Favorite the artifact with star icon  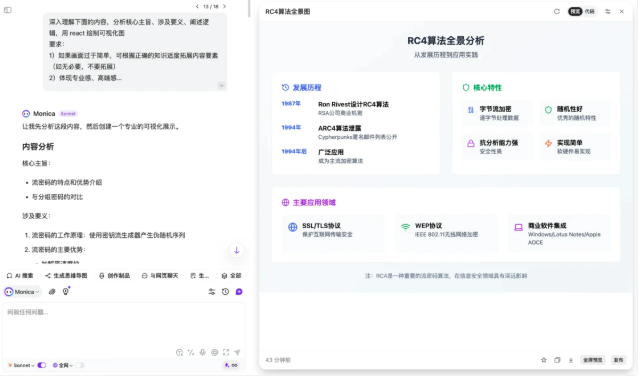coord(544,360)
